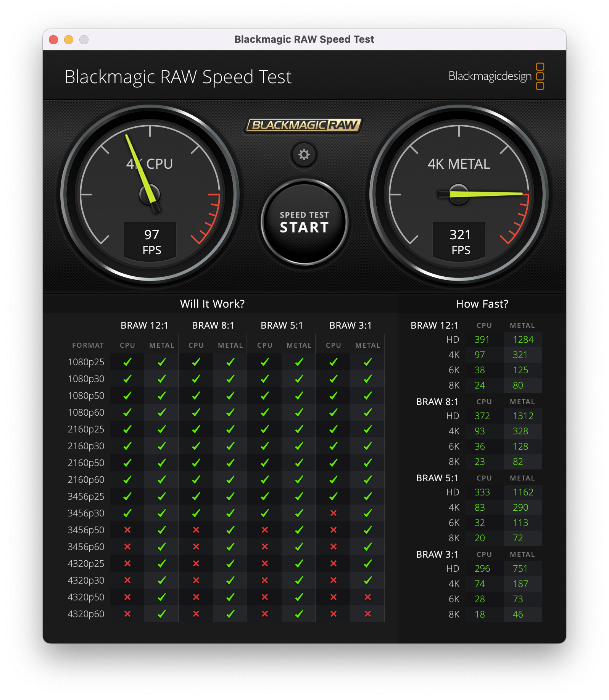609x700 pixels.
Task: Click red cross for 4320p30 BRAW 12:1 CPU
Action: point(127,580)
